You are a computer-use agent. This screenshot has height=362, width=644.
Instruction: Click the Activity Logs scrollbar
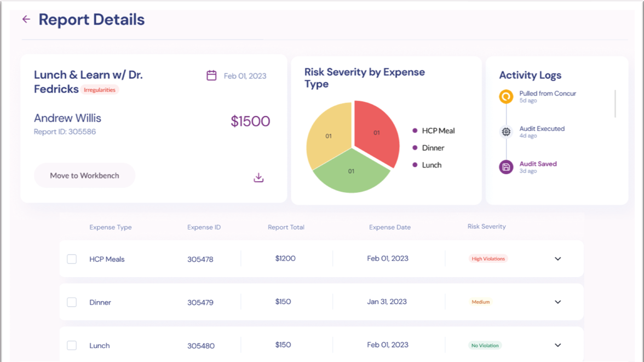point(615,104)
